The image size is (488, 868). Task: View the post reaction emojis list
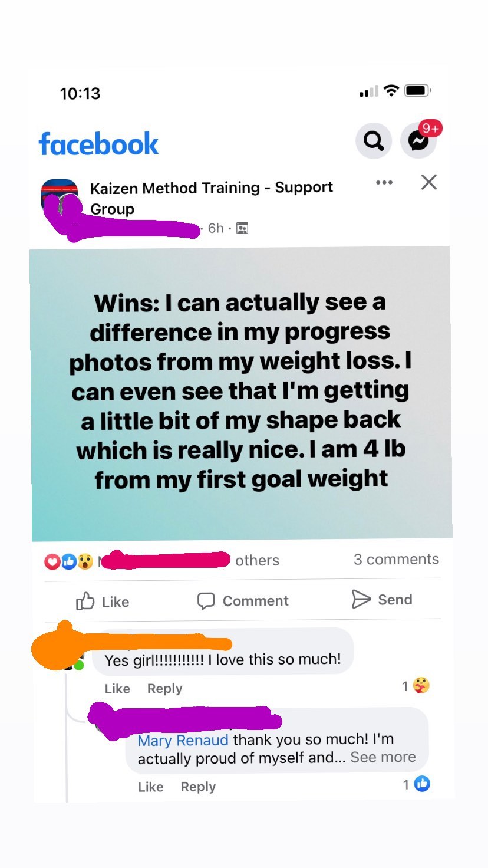coord(69,561)
